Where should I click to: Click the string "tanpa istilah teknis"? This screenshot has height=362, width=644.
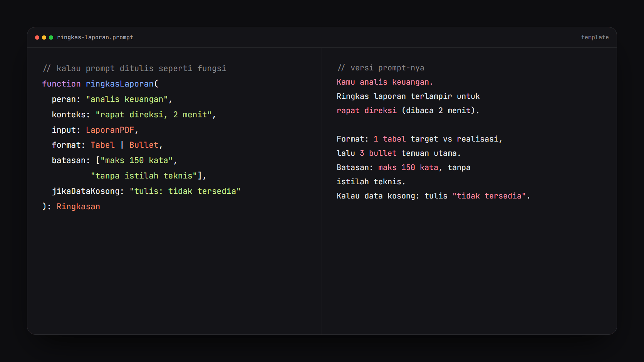tap(144, 176)
